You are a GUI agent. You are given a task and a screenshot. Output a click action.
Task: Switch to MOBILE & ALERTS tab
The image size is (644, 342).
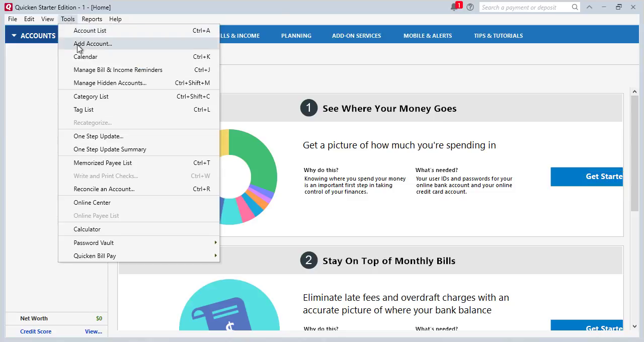point(428,36)
